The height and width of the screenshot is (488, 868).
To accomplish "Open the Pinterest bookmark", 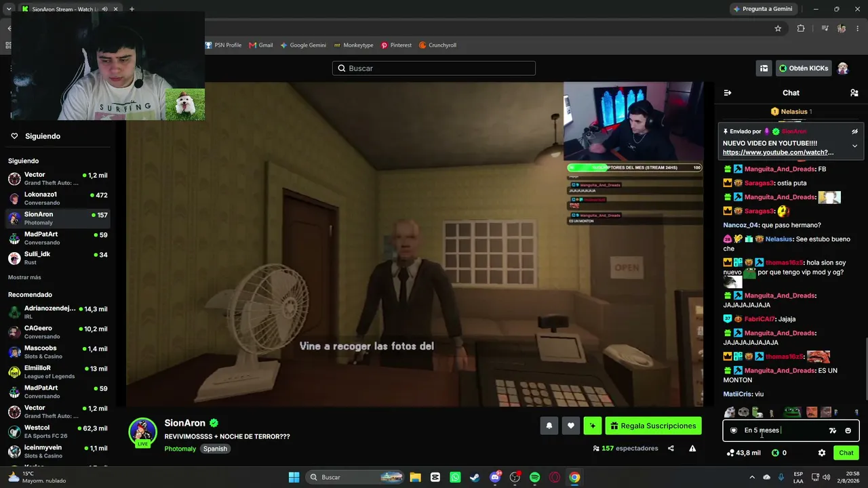I will [x=397, y=45].
